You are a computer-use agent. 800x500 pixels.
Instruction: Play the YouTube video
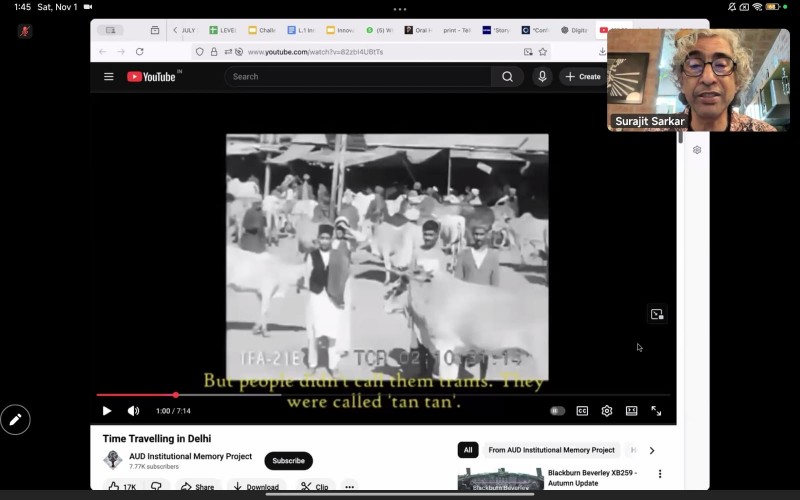[107, 411]
